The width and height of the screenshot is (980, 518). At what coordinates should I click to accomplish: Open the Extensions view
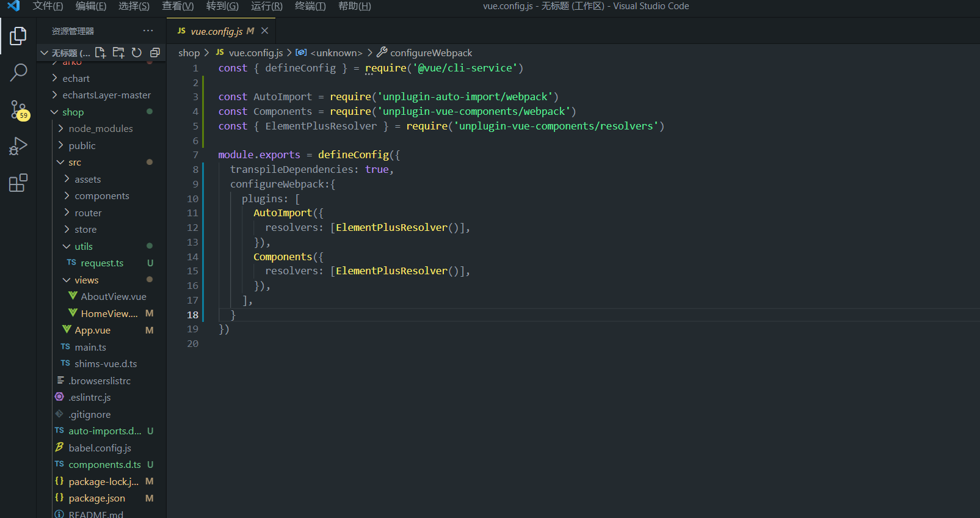(18, 183)
